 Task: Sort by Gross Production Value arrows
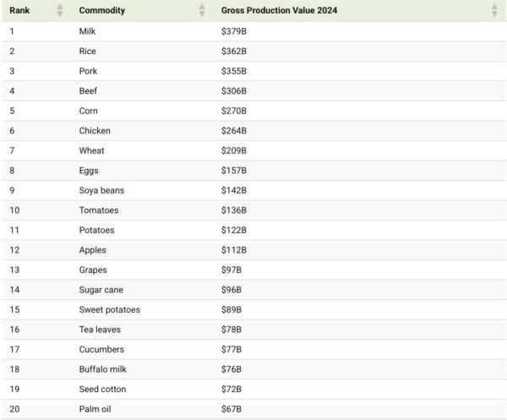pos(494,10)
